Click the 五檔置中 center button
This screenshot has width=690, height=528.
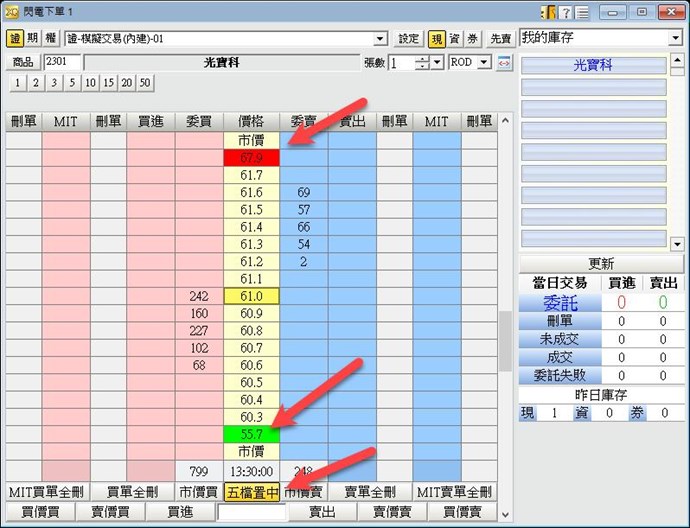[252, 491]
